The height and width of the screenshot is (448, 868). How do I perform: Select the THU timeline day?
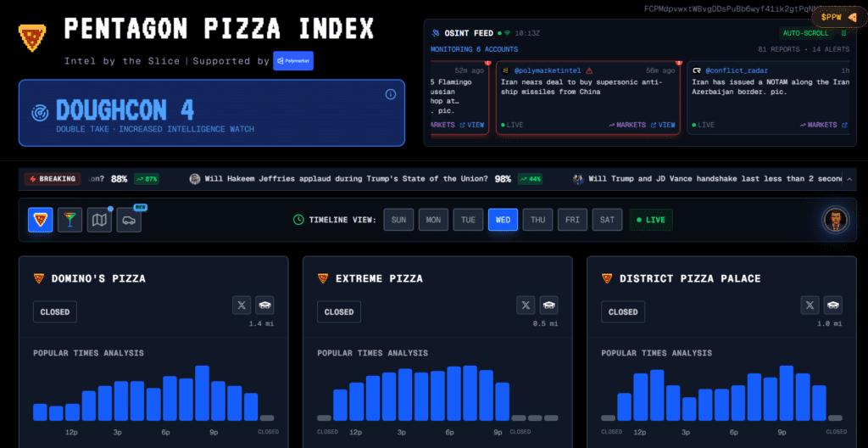pyautogui.click(x=537, y=220)
